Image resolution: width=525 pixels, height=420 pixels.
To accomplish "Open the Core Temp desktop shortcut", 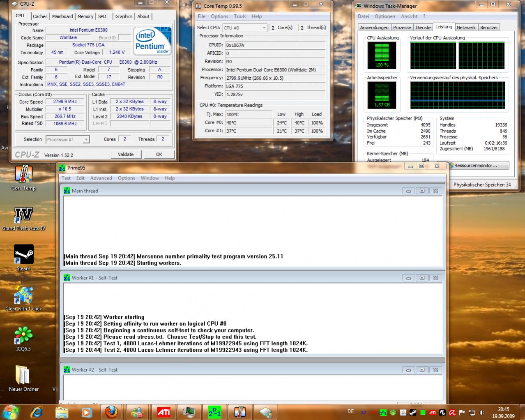I will coord(24,178).
